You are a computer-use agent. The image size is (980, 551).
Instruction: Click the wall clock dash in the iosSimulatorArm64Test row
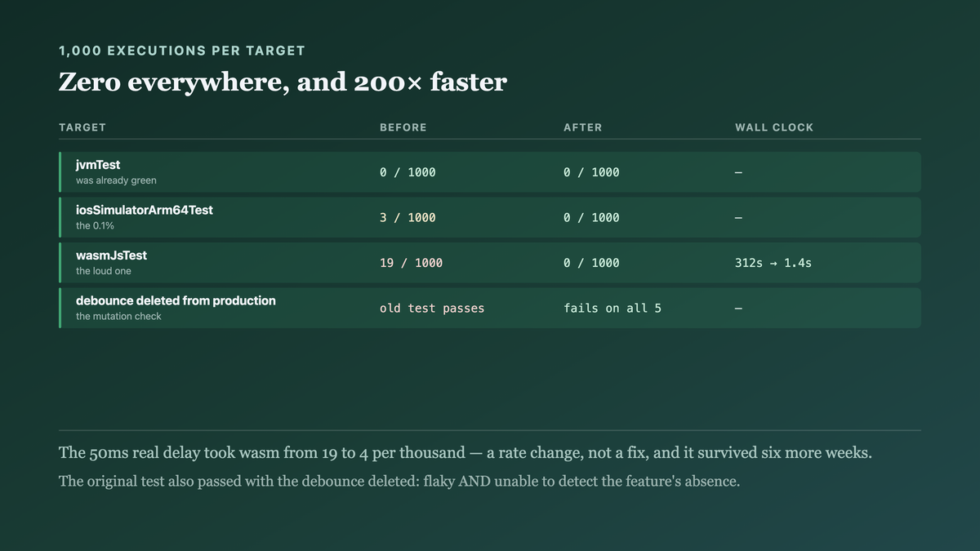point(738,218)
